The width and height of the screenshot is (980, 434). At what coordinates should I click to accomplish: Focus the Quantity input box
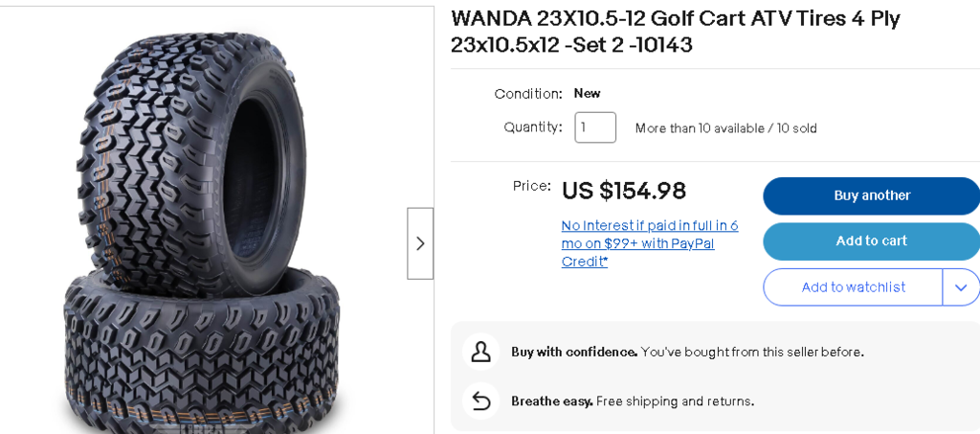(594, 127)
